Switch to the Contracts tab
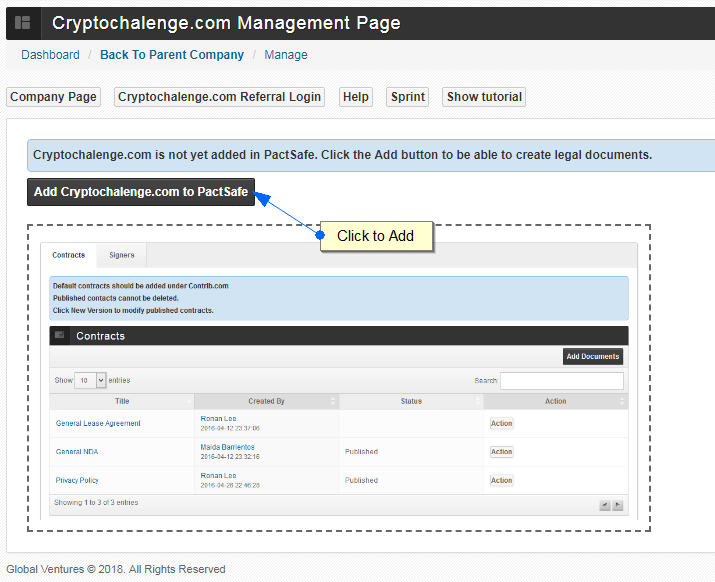715x582 pixels. 68,255
